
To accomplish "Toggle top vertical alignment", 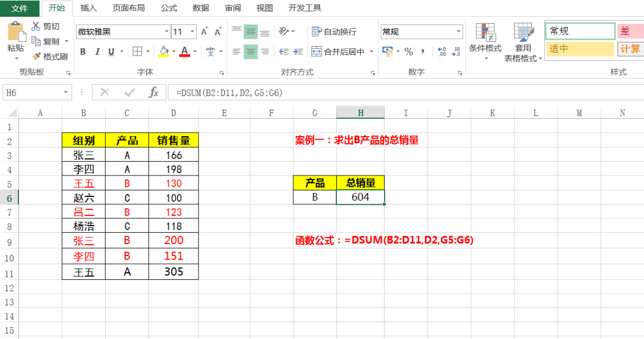I will (237, 31).
